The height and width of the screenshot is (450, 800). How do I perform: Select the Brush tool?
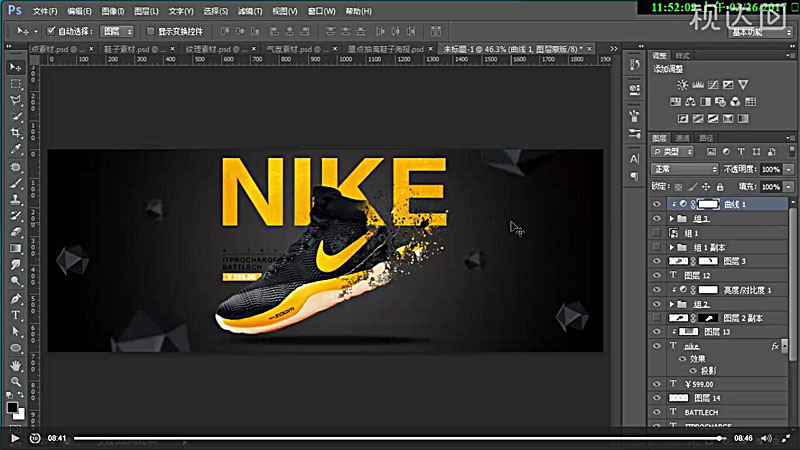pyautogui.click(x=16, y=183)
